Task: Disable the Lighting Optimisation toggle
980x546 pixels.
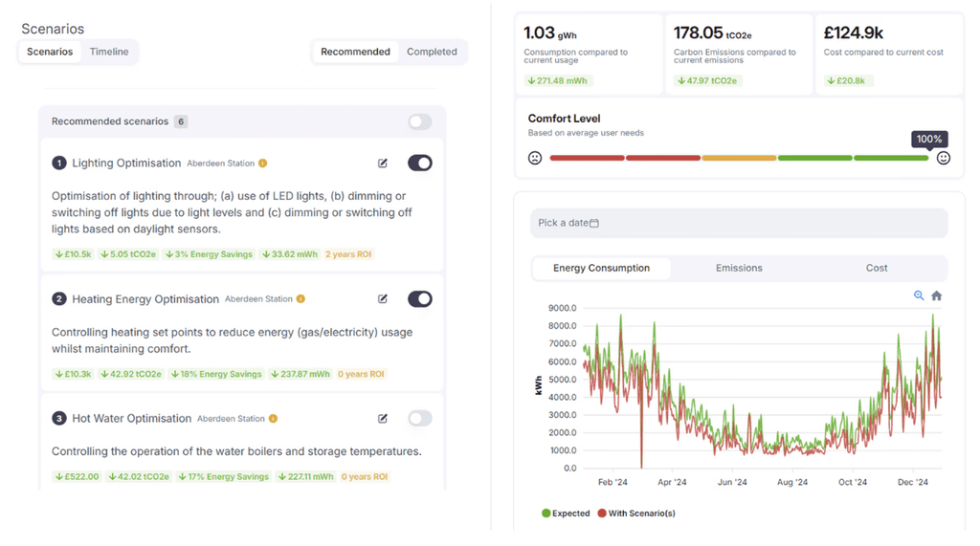Action: click(420, 164)
